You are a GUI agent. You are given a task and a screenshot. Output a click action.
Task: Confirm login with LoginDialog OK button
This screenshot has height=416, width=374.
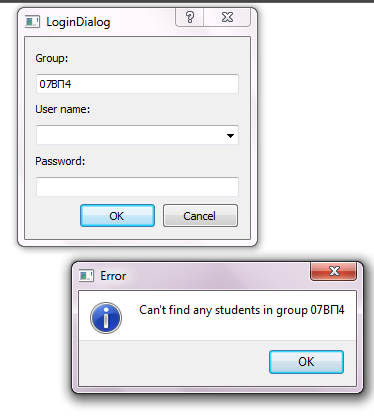(117, 216)
